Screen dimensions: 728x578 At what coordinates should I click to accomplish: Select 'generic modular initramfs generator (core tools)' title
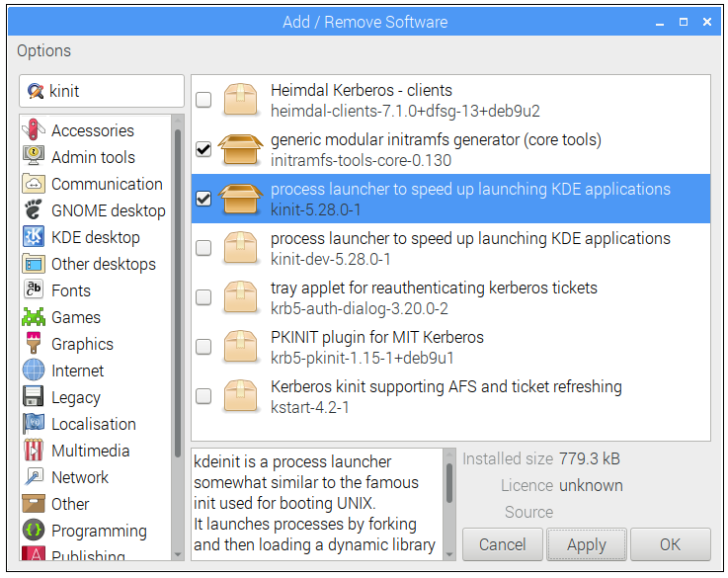(x=436, y=139)
